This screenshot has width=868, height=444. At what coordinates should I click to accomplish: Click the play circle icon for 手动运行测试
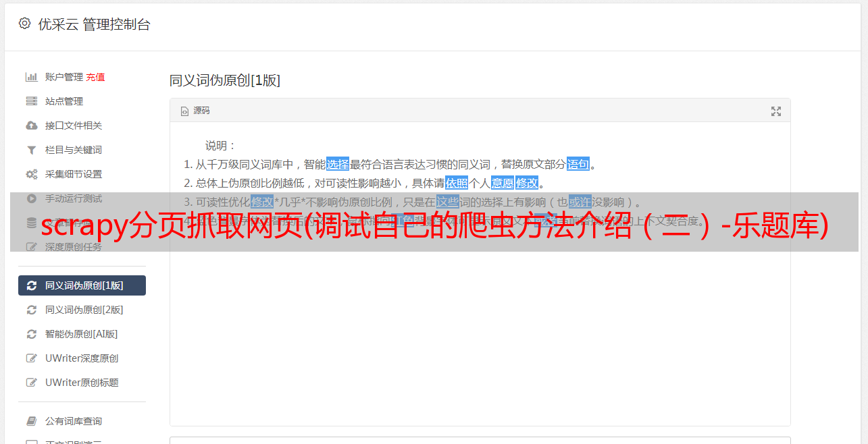pos(31,198)
